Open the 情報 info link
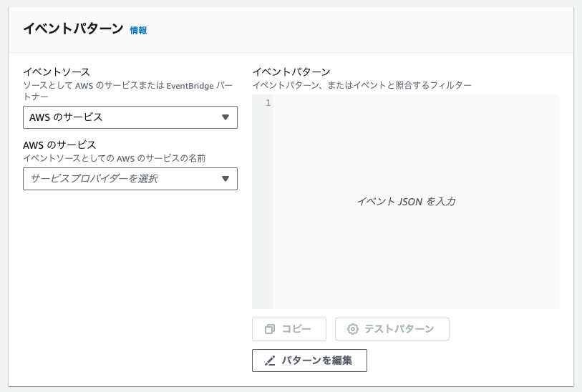Viewport: 582px width, 392px height. tap(138, 31)
